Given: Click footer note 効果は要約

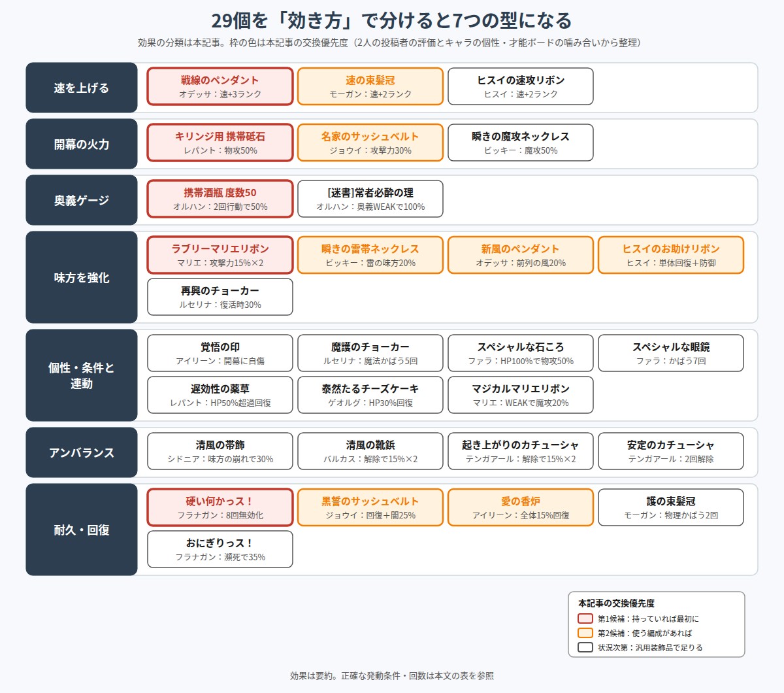Looking at the screenshot, I should click(392, 675).
